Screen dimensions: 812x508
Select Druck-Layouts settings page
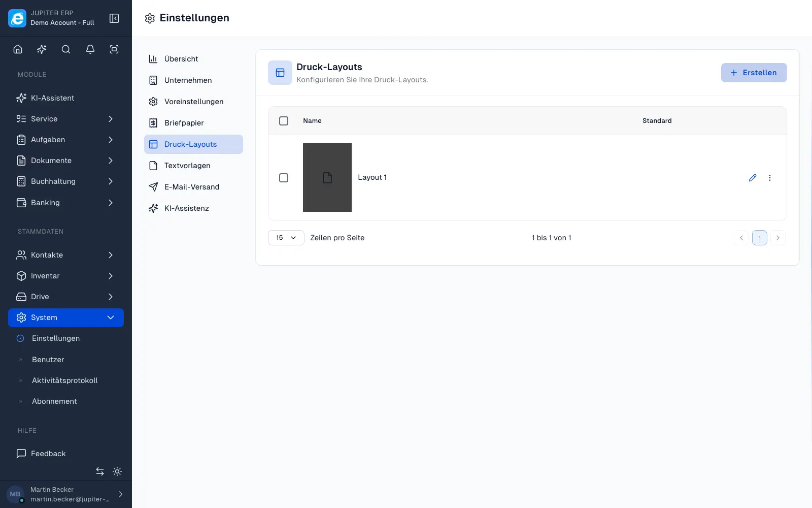[x=193, y=144]
